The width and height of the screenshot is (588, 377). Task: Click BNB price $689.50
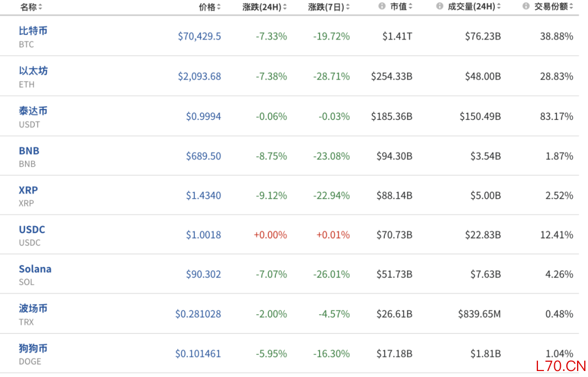point(203,156)
